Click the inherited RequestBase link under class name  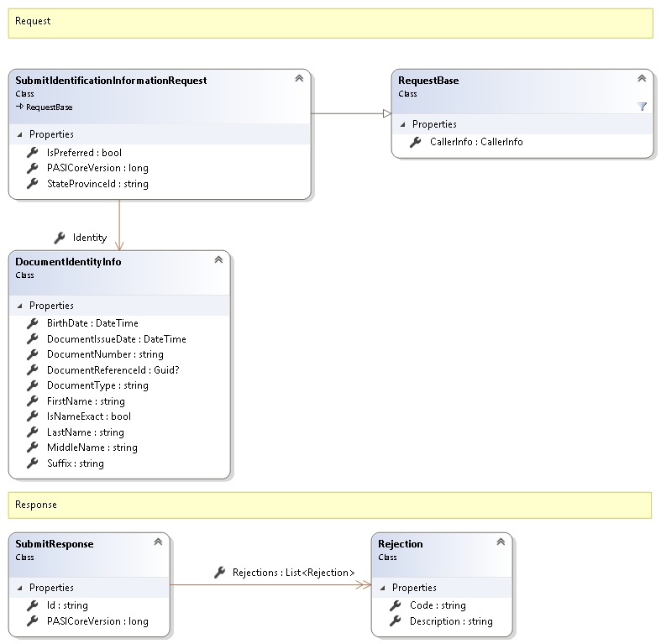click(49, 107)
